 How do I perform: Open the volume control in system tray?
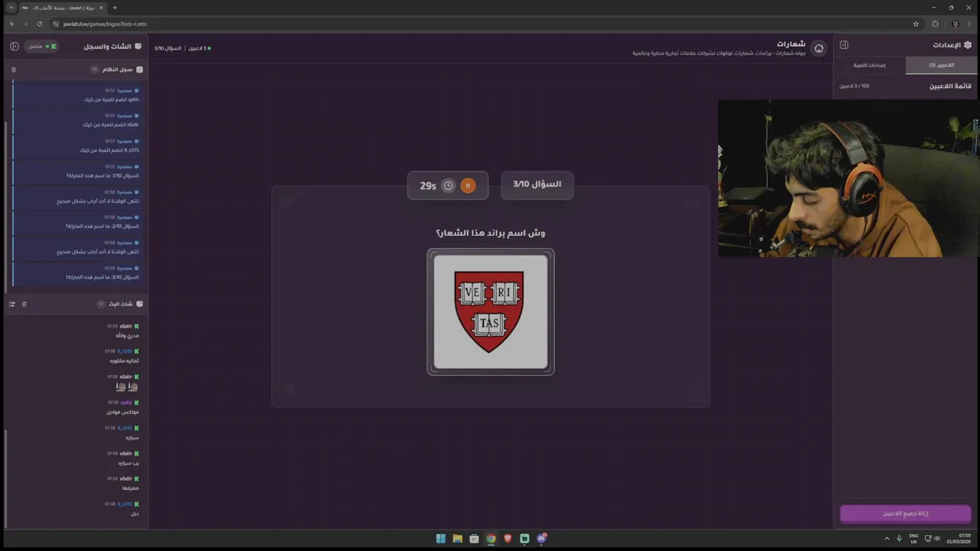coord(937,538)
